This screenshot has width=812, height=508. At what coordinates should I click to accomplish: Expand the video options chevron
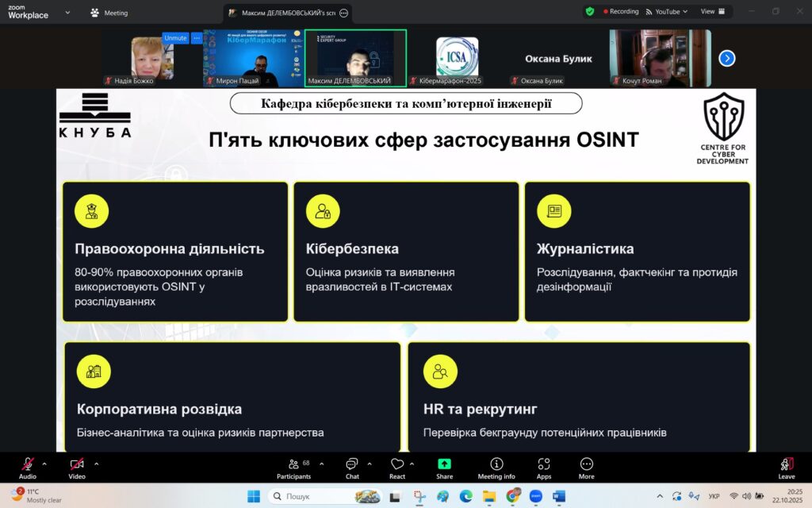pyautogui.click(x=97, y=464)
